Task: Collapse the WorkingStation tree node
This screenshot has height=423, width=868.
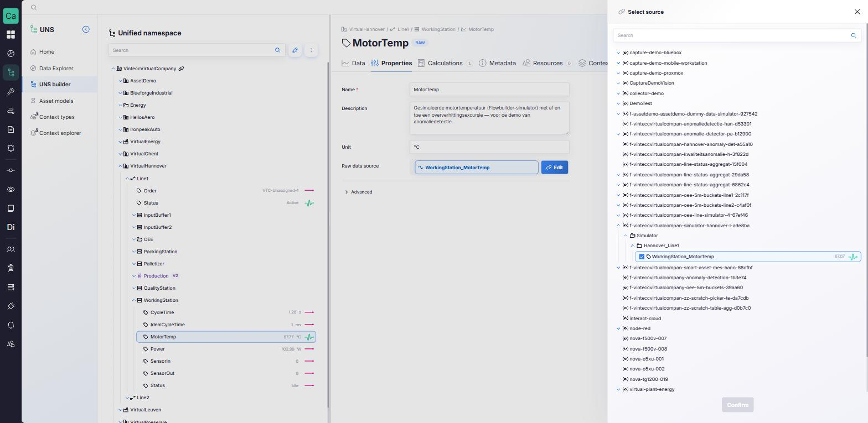Action: [x=133, y=300]
